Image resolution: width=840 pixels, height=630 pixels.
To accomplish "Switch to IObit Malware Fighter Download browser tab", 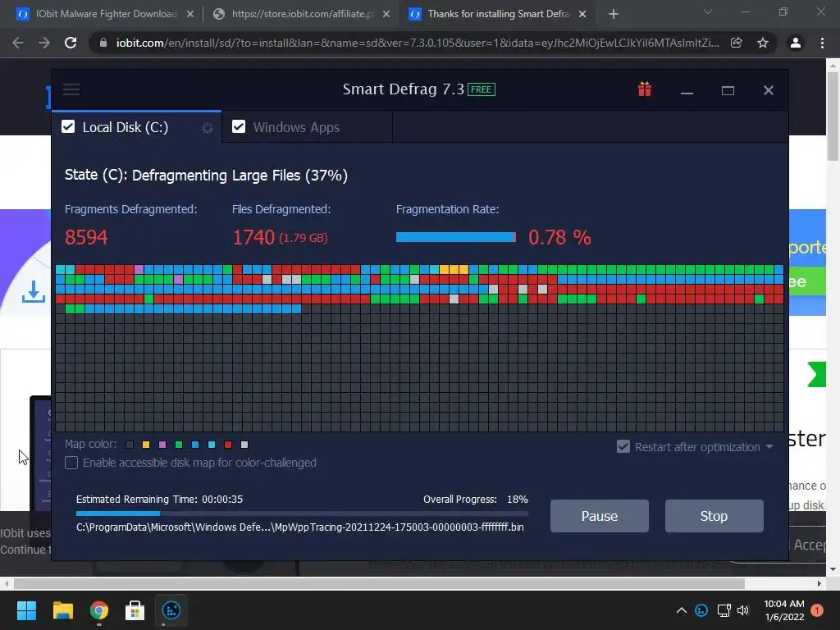I will tap(106, 14).
